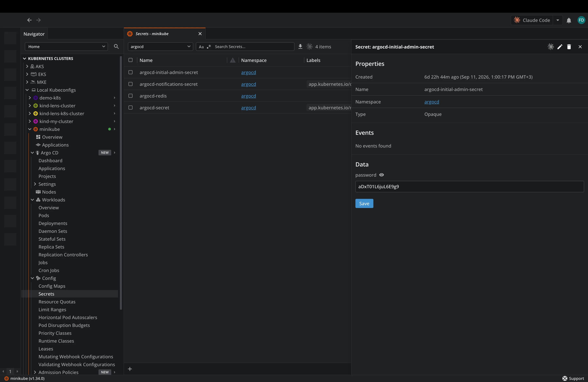Screen dimensions: 588x382
Task: Collapse the Local Kubeconfigs group
Action: [27, 90]
